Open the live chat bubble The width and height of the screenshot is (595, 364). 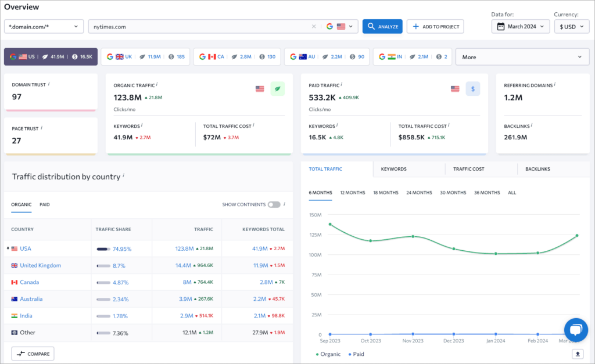click(576, 330)
